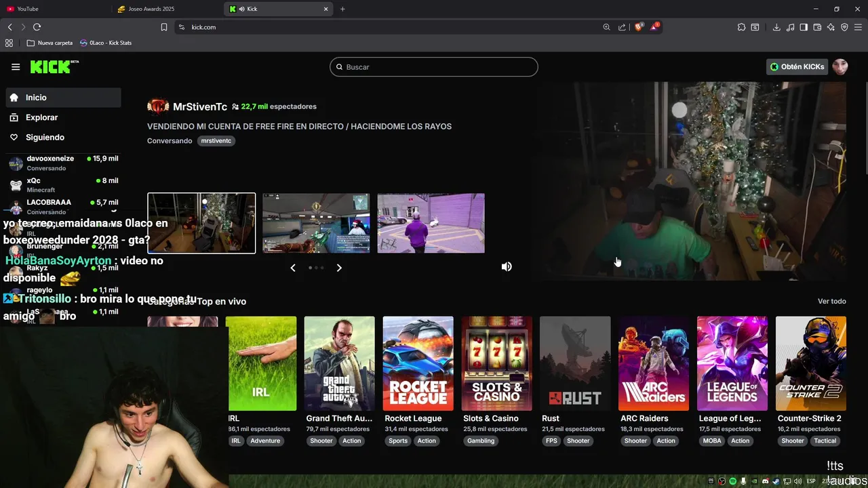The height and width of the screenshot is (488, 868).
Task: Open the media playlist music note icon
Action: tap(790, 27)
